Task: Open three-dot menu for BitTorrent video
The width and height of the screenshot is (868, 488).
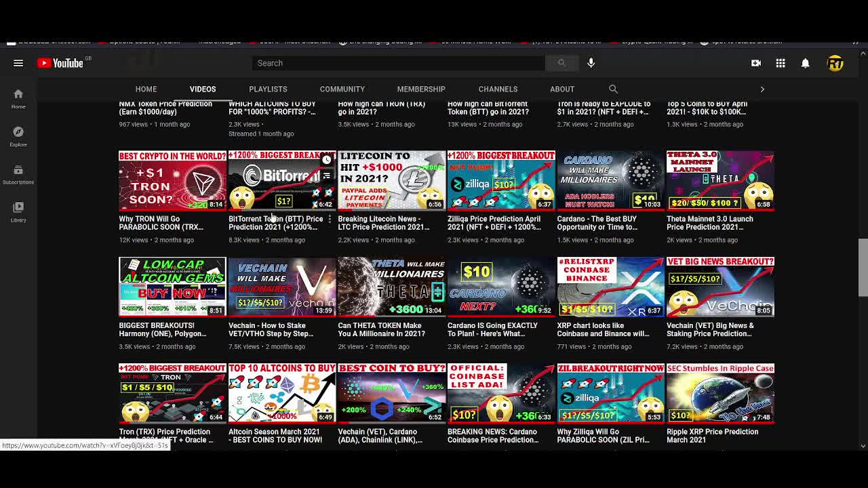Action: click(x=330, y=219)
